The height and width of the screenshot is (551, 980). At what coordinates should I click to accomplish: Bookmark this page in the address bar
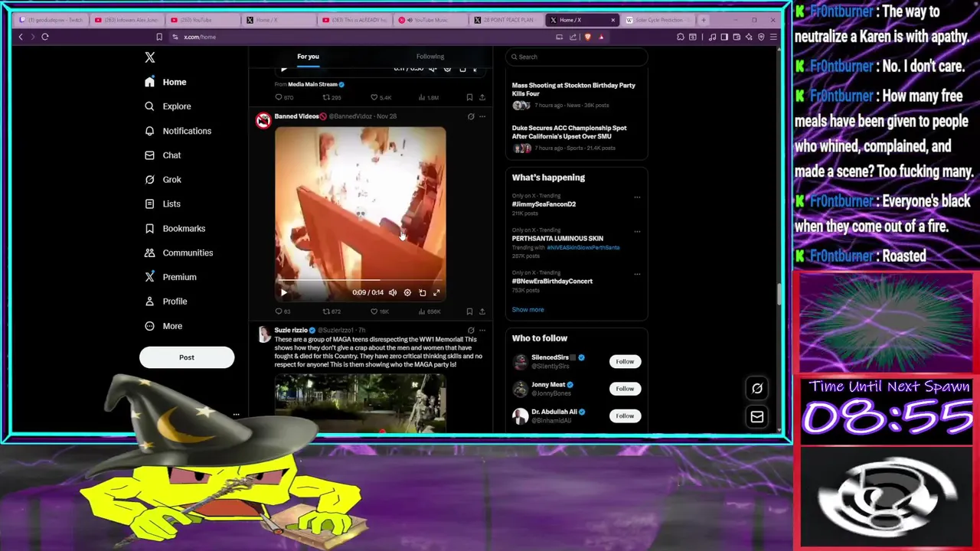pyautogui.click(x=159, y=37)
